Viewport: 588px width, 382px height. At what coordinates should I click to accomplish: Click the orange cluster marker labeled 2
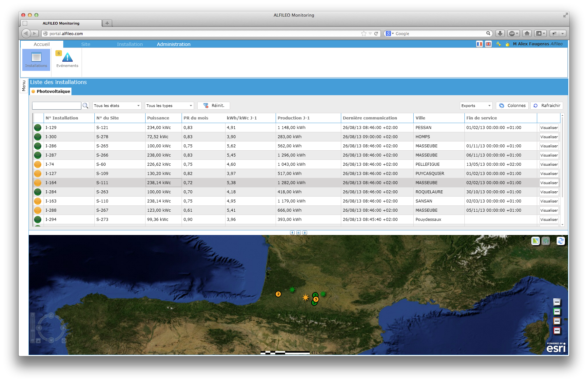[x=278, y=294]
